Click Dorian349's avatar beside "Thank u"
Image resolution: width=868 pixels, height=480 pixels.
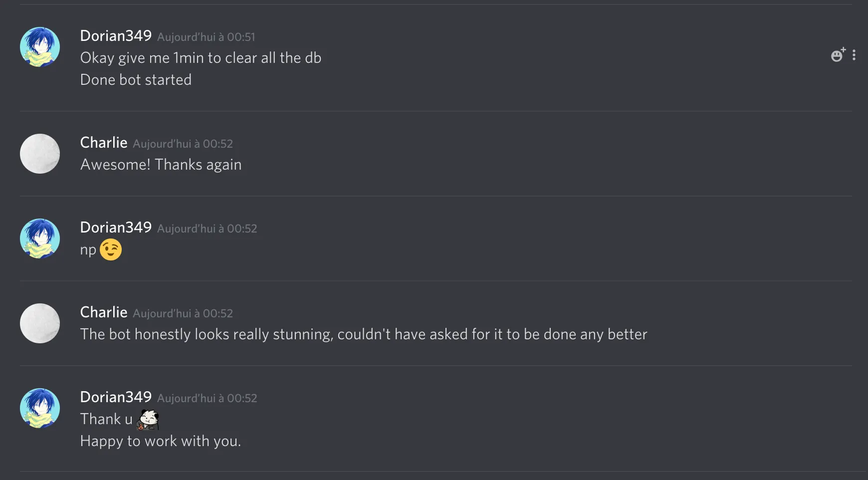[x=40, y=408]
